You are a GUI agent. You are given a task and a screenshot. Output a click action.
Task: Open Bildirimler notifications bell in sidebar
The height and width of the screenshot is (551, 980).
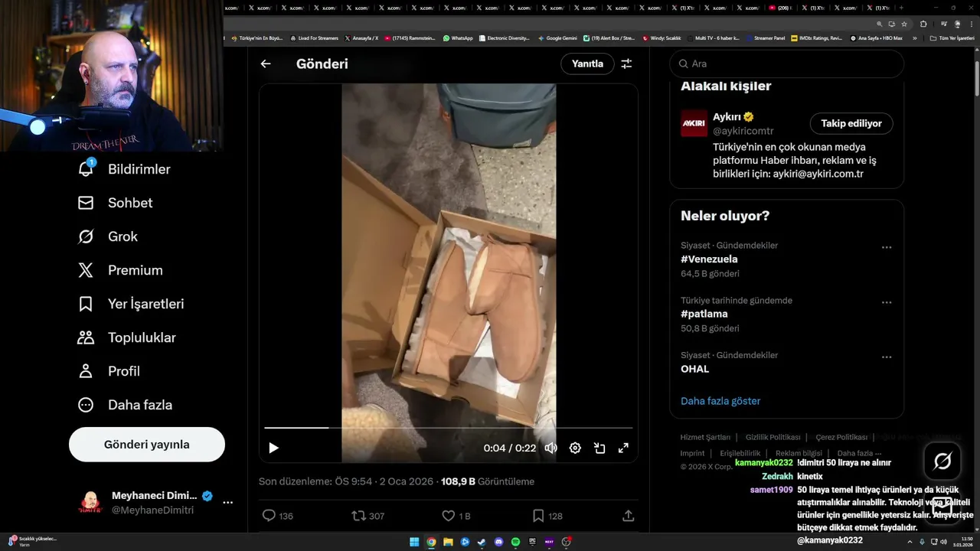coord(124,169)
